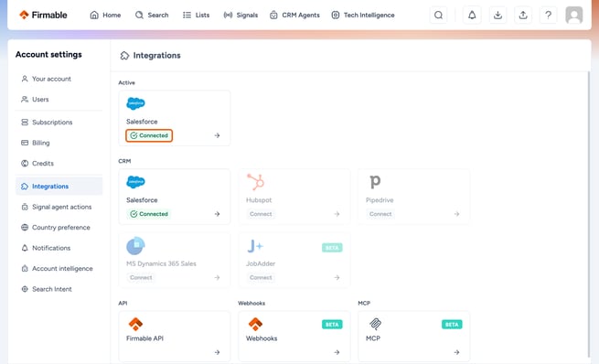Click Firmable API logo icon

135,324
